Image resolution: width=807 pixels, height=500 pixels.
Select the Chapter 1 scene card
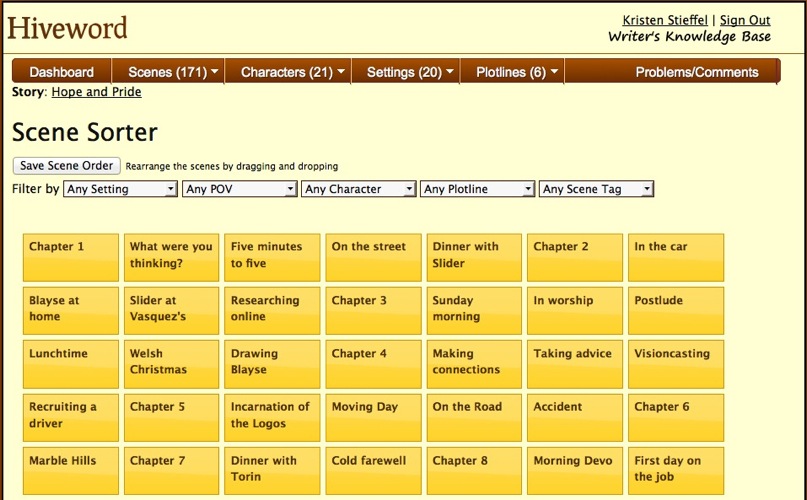click(69, 257)
